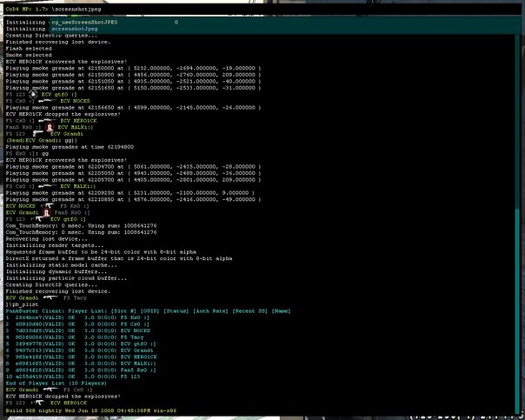The image size is (525, 420).
Task: Click player list row 5 for ECV gtf0 :]
Action: click(x=81, y=343)
